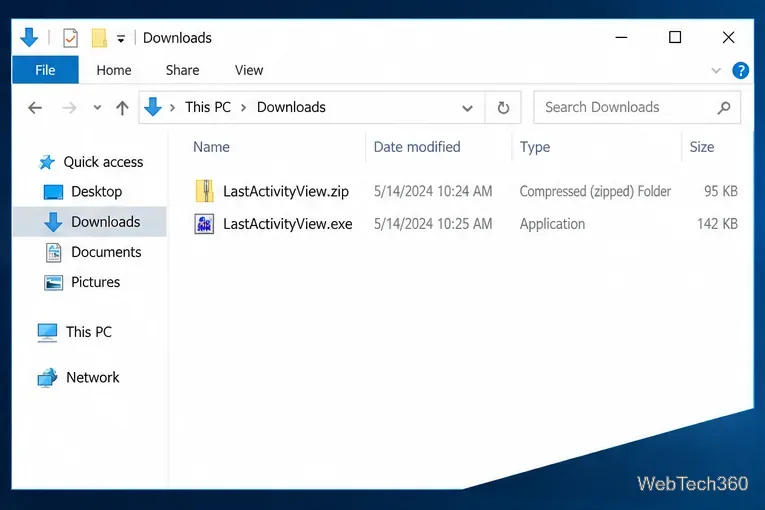Image resolution: width=765 pixels, height=510 pixels.
Task: Select Desktop in navigation pane
Action: [x=97, y=192]
